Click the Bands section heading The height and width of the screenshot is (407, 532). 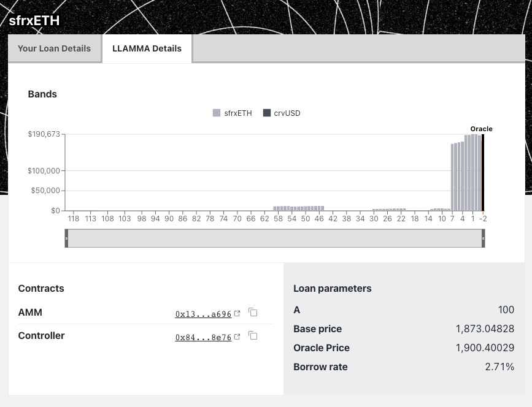42,94
